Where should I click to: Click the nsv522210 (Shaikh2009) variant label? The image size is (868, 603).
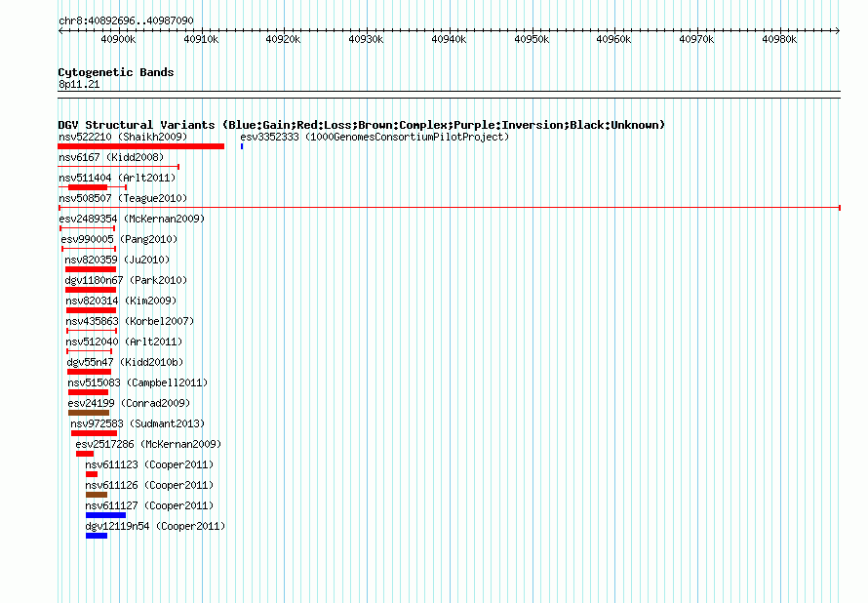pyautogui.click(x=123, y=137)
